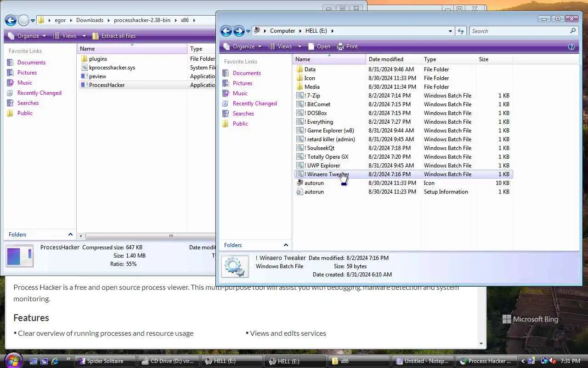Switch to Spider Solitaire on the taskbar
This screenshot has height=368, width=588.
[105, 361]
